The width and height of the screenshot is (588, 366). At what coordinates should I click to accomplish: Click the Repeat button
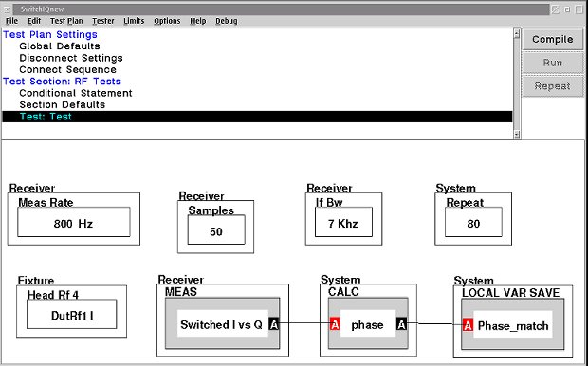coord(552,86)
